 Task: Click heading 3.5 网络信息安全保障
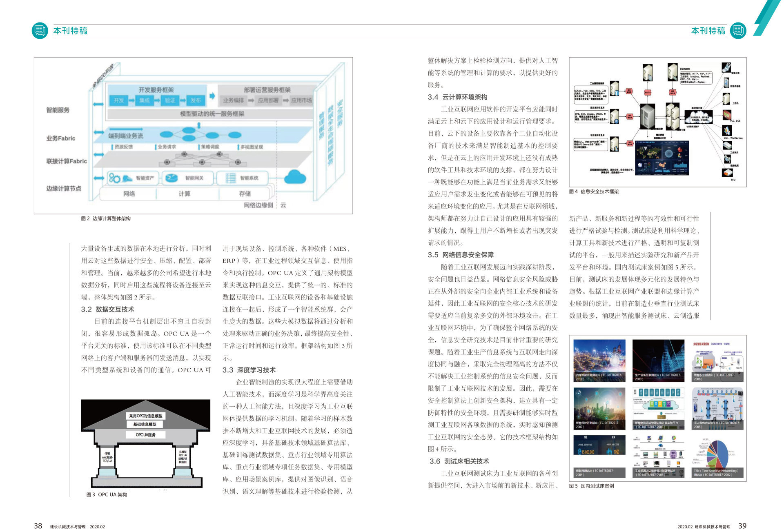point(461,255)
